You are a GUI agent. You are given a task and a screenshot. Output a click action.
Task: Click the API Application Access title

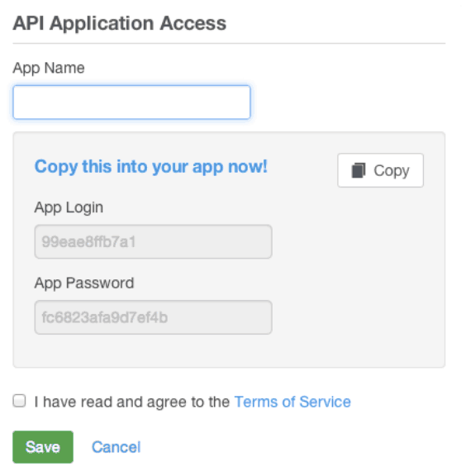[119, 23]
